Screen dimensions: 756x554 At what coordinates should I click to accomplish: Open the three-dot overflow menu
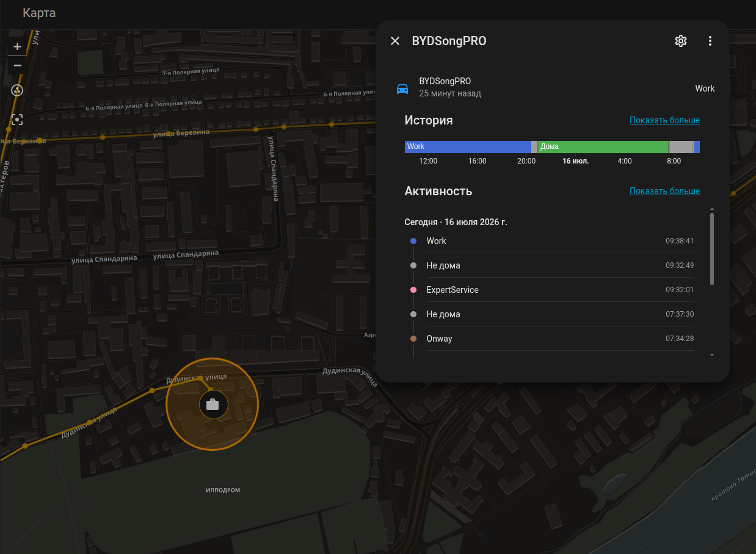[710, 41]
